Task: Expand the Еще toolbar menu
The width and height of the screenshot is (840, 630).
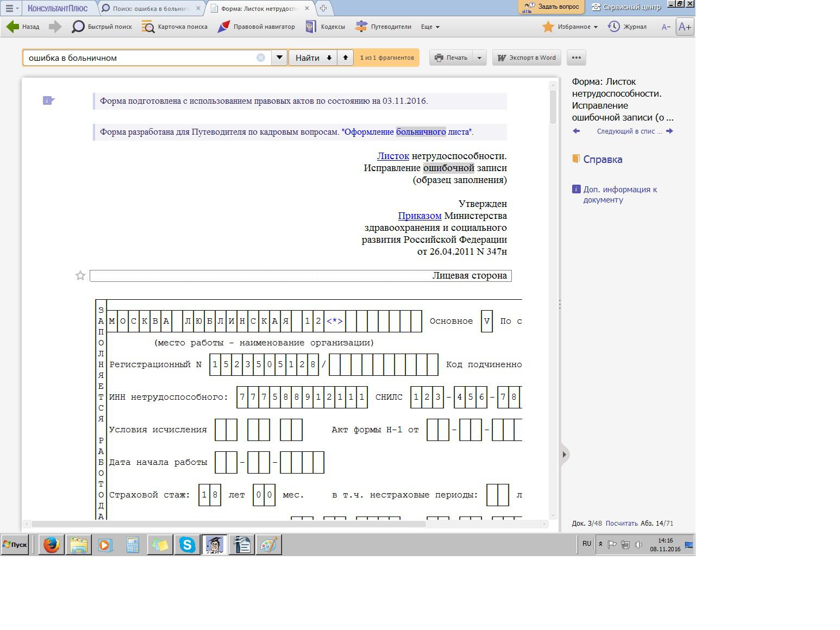Action: 430,27
